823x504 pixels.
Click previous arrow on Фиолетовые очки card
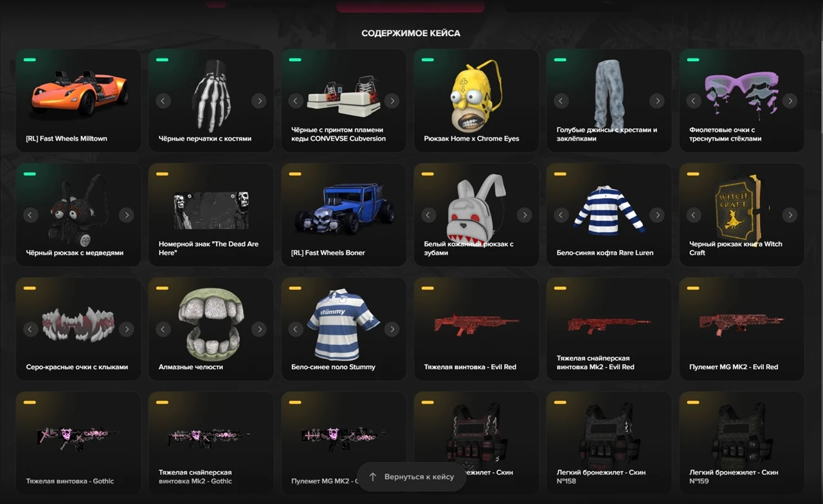694,101
